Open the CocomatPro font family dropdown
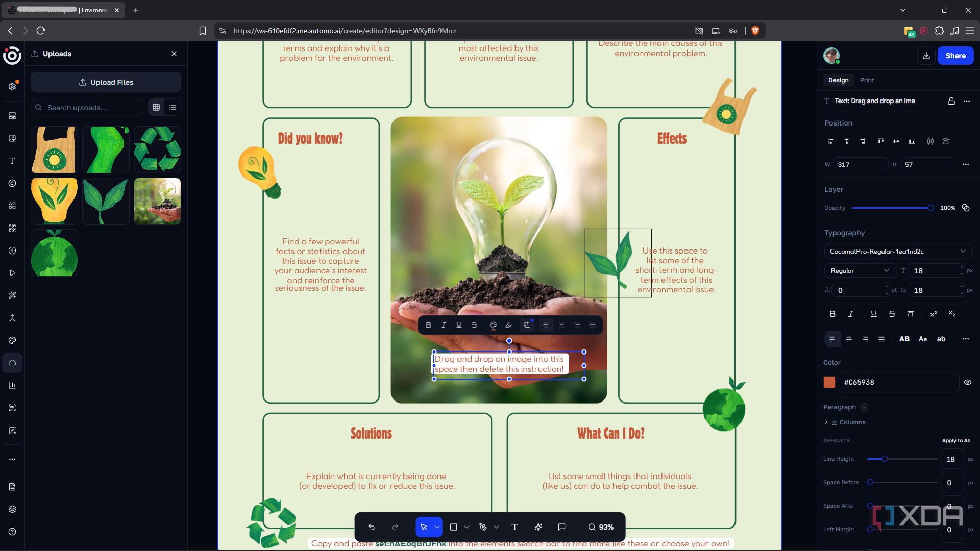The image size is (980, 551). [x=898, y=251]
